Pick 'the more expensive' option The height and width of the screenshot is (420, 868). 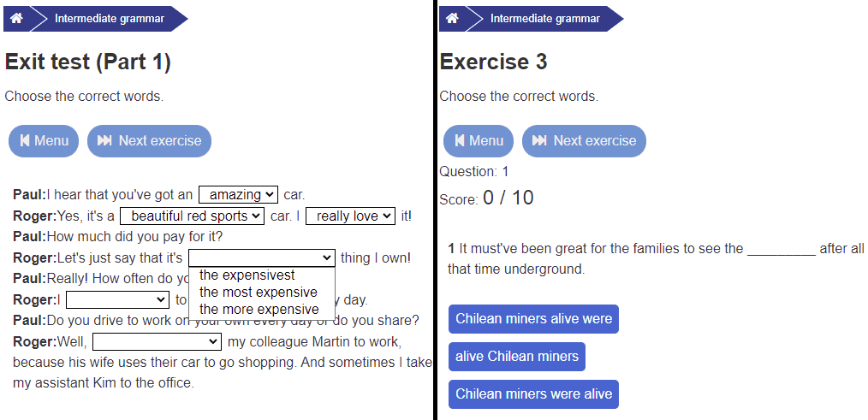pos(259,310)
